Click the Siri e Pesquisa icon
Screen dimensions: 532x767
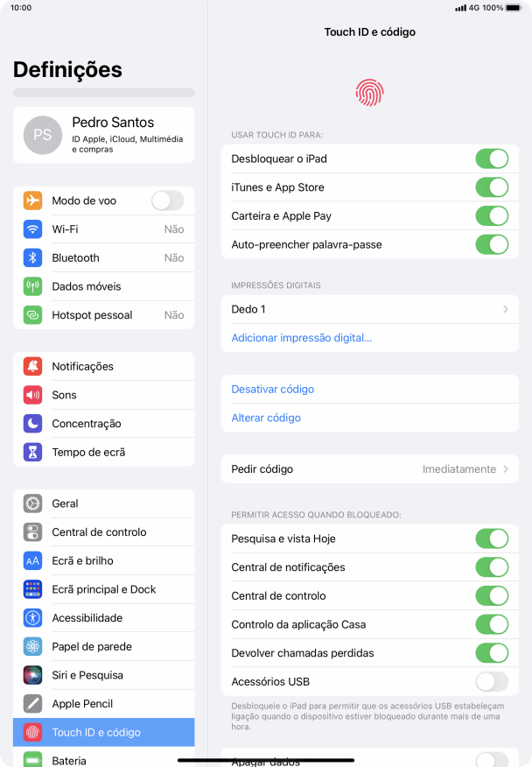tap(32, 675)
